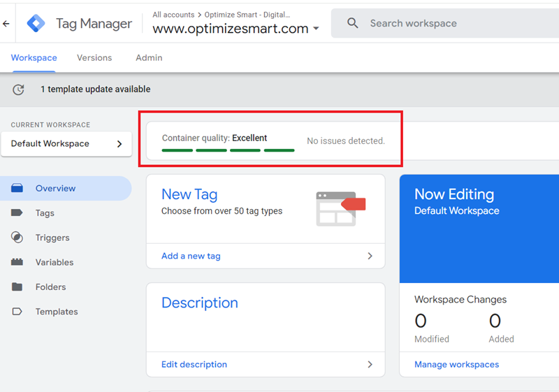Expand the Default Workspace selector
The image size is (559, 392).
click(x=66, y=144)
